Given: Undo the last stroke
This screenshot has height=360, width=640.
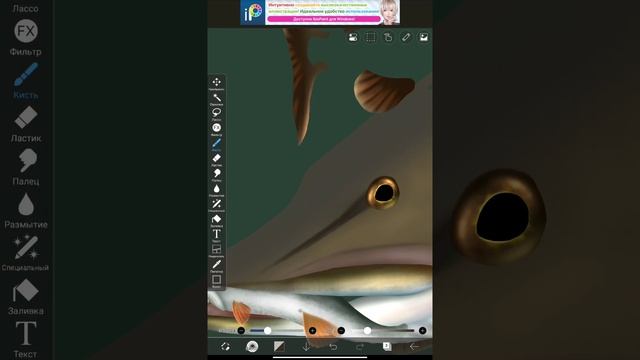Looking at the screenshot, I should pyautogui.click(x=333, y=347).
